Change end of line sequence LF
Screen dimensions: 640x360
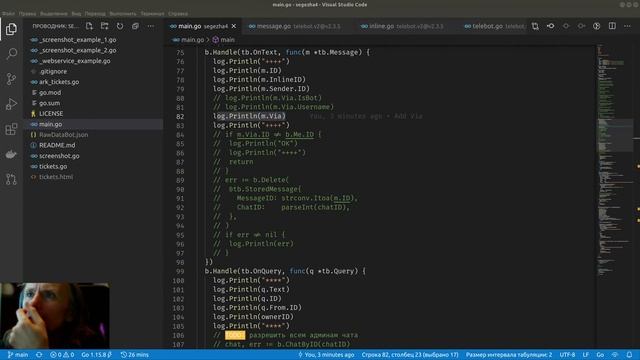(585, 355)
